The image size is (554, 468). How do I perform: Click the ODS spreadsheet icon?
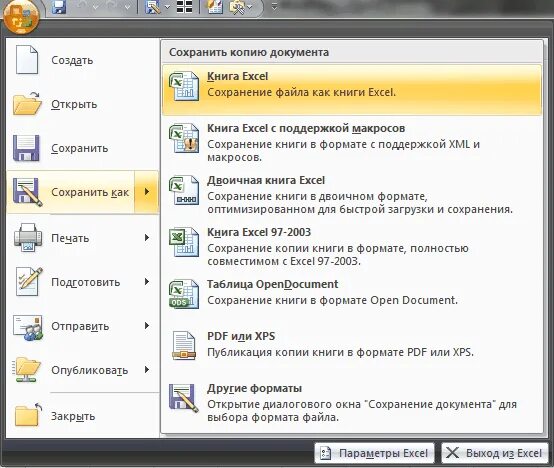(x=184, y=294)
